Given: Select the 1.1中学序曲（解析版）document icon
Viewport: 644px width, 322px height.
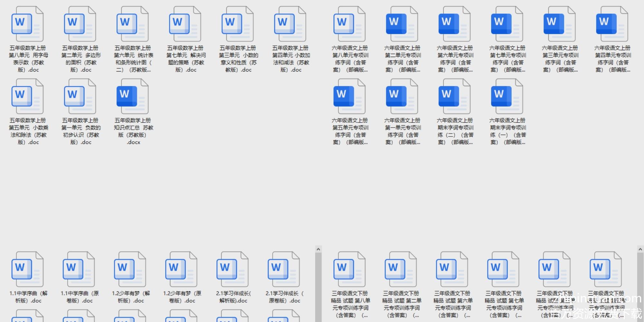Looking at the screenshot, I should tap(28, 269).
